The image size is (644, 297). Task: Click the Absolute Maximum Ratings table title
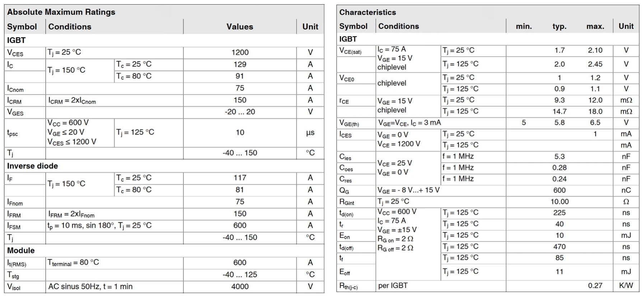point(61,12)
